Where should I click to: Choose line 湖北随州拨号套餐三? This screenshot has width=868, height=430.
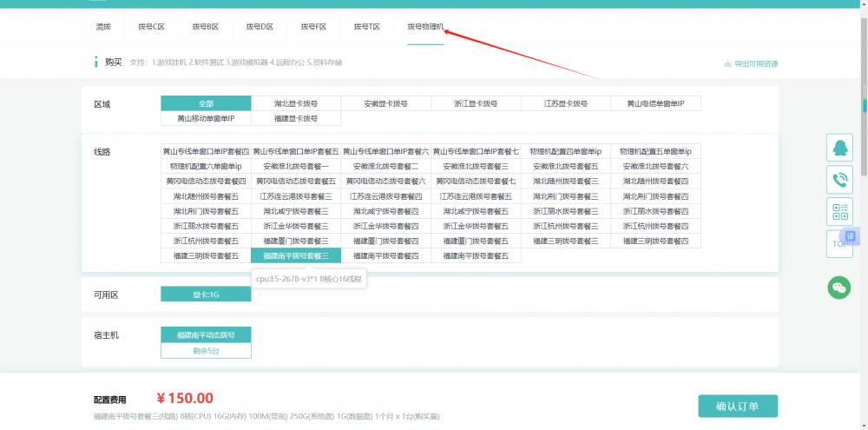pyautogui.click(x=566, y=182)
